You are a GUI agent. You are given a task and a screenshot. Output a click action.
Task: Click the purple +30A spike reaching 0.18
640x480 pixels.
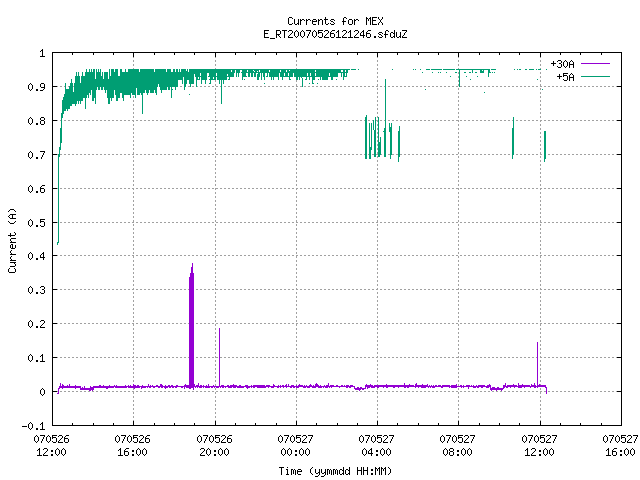[x=220, y=357]
